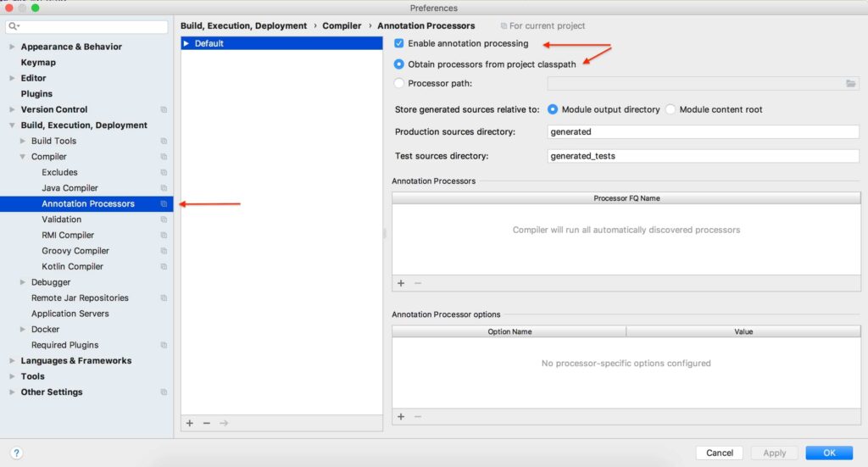Viewport: 868px width, 467px height.
Task: Click the Apply button
Action: (774, 453)
